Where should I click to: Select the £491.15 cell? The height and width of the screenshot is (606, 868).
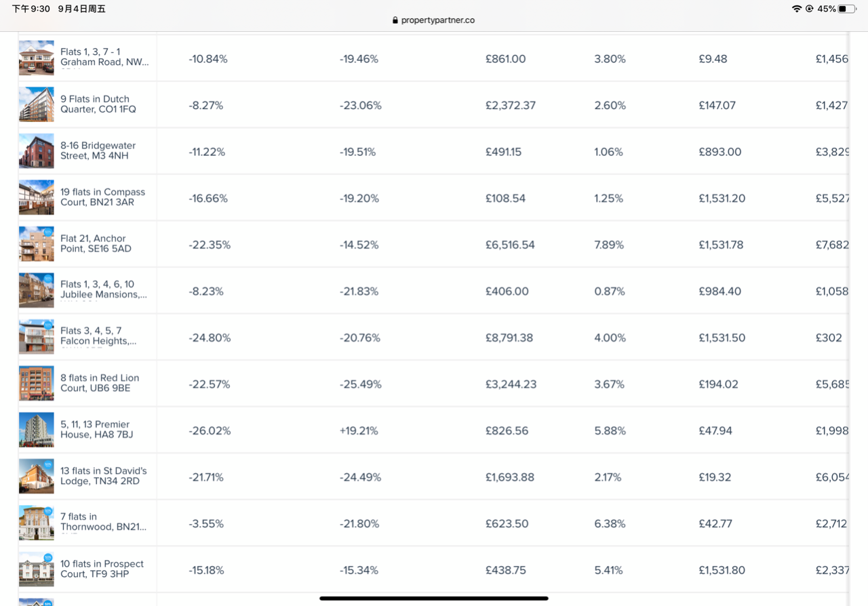pos(504,152)
